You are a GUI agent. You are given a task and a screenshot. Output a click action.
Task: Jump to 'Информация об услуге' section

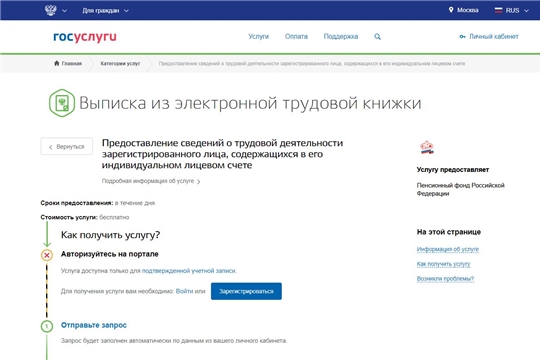pyautogui.click(x=448, y=249)
